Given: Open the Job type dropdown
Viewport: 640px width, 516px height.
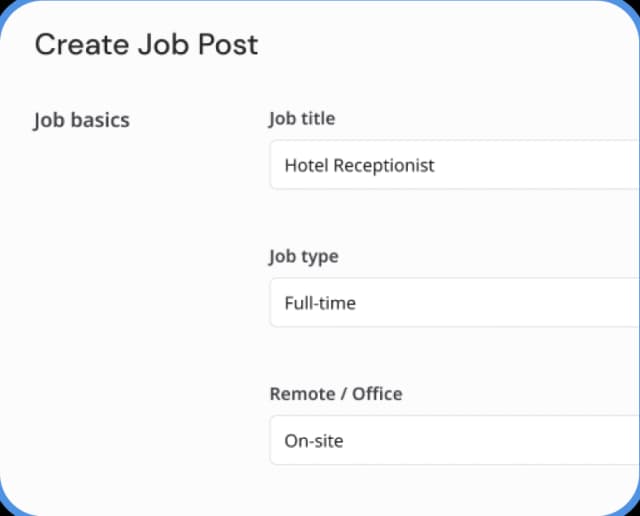Looking at the screenshot, I should point(453,302).
